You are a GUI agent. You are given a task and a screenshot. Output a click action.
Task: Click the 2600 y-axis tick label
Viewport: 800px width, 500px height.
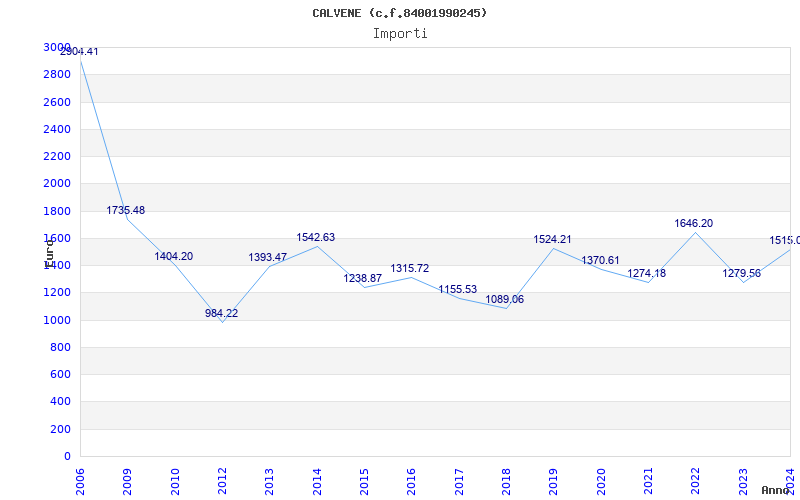tap(57, 102)
